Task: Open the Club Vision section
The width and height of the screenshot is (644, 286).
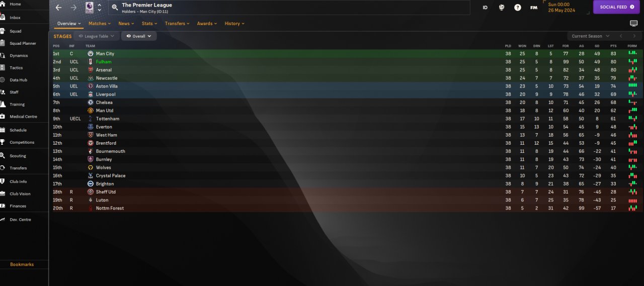Action: click(20, 194)
